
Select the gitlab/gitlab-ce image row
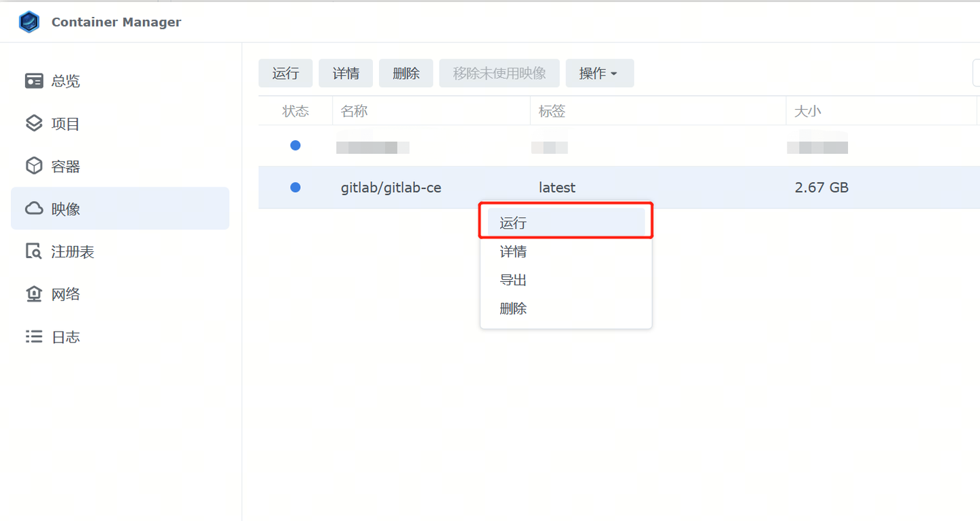391,187
